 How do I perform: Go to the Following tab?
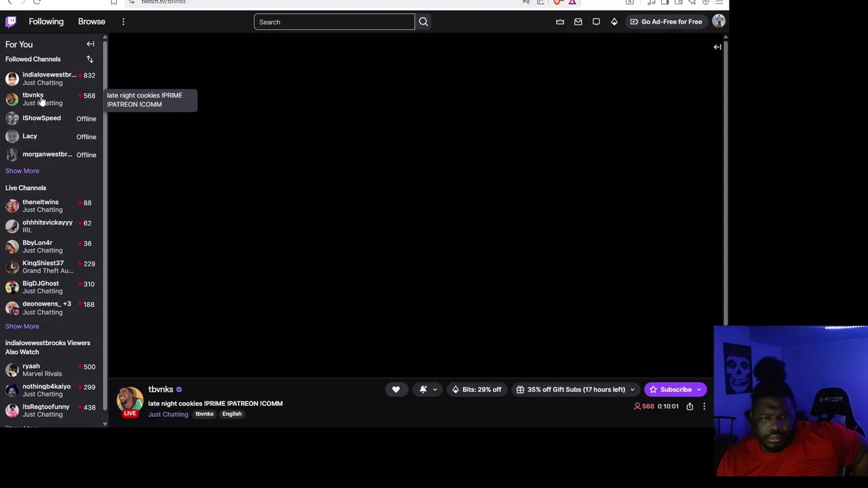pyautogui.click(x=46, y=22)
